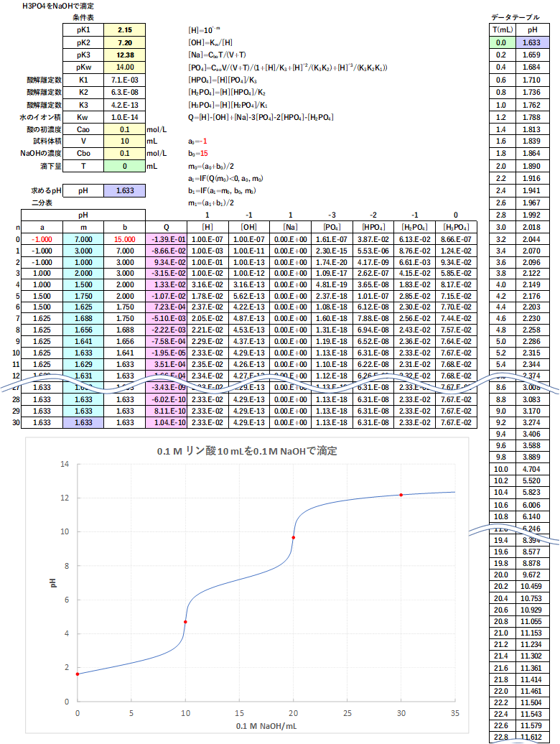560x744 pixels.
Task: Click the Kw cell showing 1.0.E-14
Action: point(125,117)
